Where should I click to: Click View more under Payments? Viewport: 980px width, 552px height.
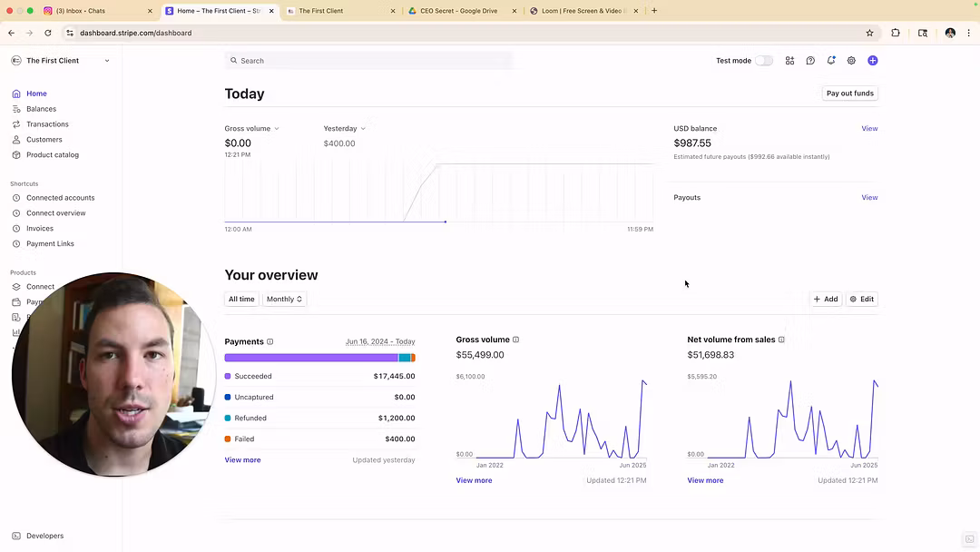[242, 460]
